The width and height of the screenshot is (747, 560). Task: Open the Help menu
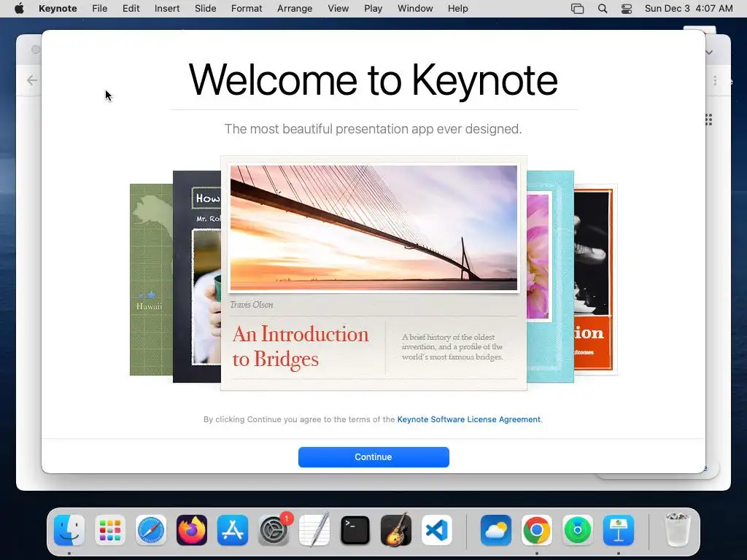[458, 9]
